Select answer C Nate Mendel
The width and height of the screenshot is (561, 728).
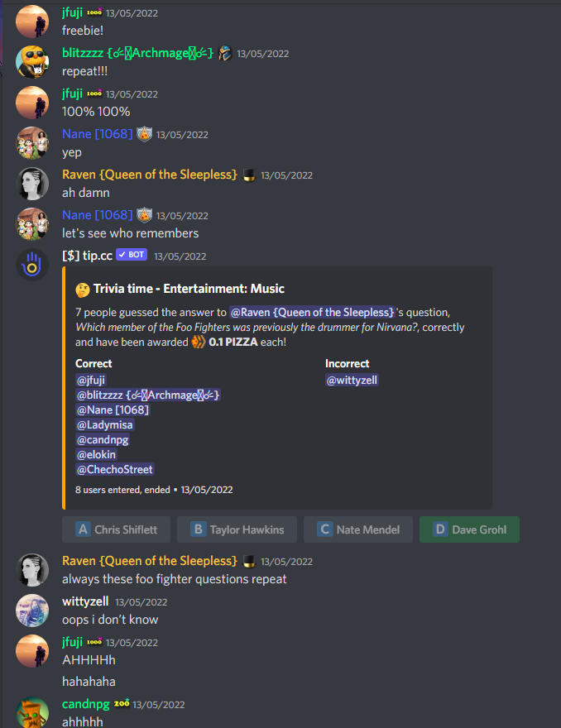pos(358,529)
